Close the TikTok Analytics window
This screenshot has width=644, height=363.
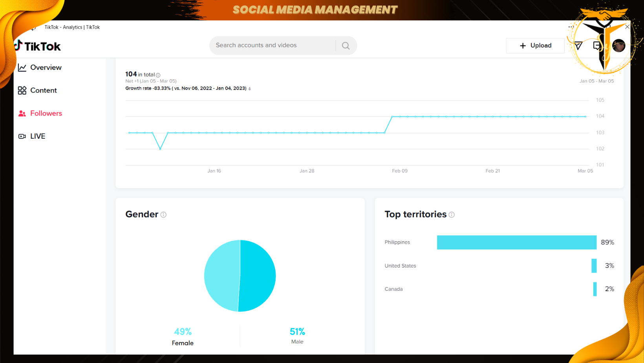tap(627, 27)
